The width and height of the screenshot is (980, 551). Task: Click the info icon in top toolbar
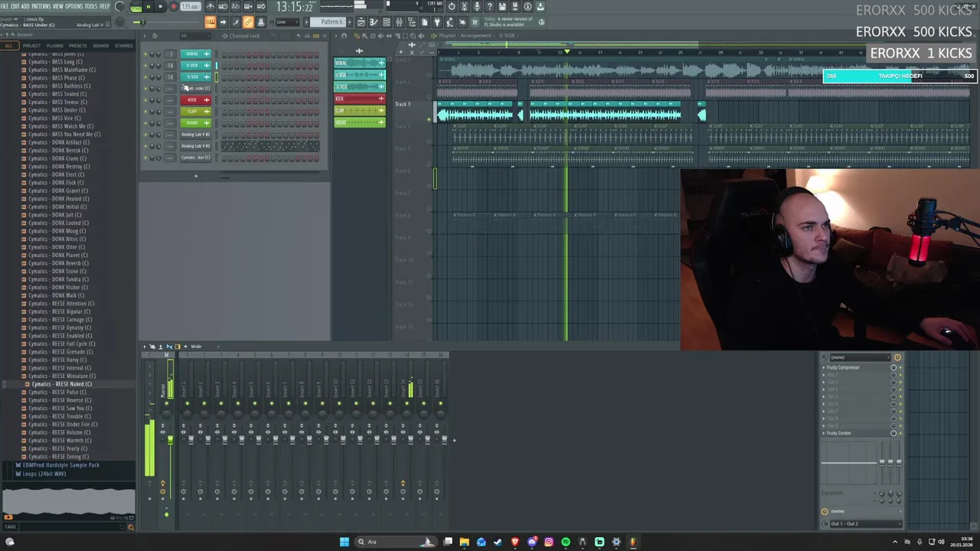(x=528, y=6)
